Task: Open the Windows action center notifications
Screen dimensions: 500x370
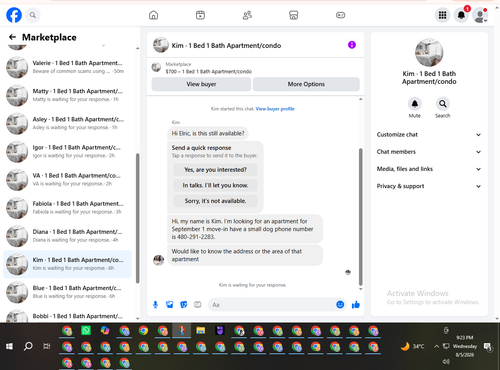Action: point(488,347)
